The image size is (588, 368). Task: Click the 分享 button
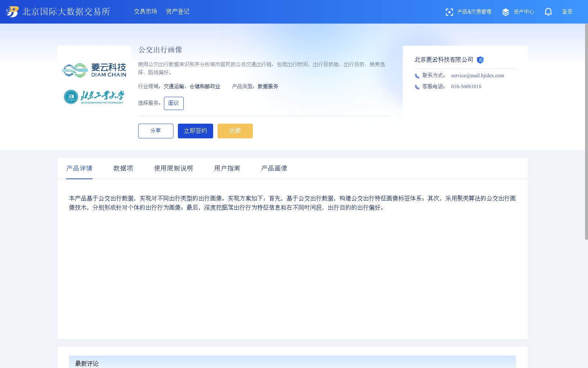point(156,131)
